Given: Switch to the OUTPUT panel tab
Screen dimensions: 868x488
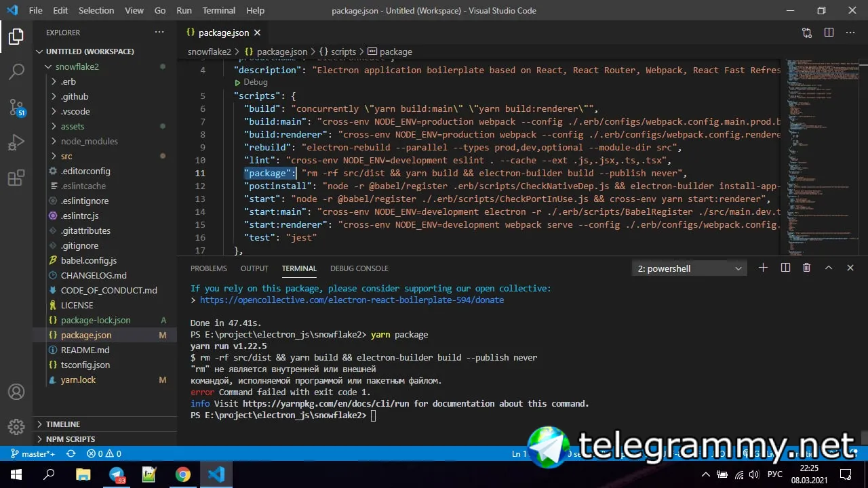Looking at the screenshot, I should (254, 268).
